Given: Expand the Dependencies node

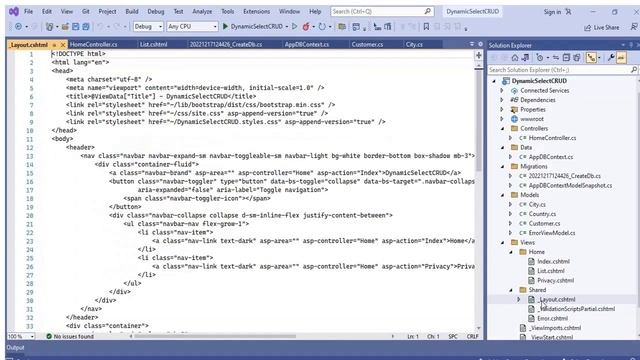Looking at the screenshot, I should click(502, 100).
